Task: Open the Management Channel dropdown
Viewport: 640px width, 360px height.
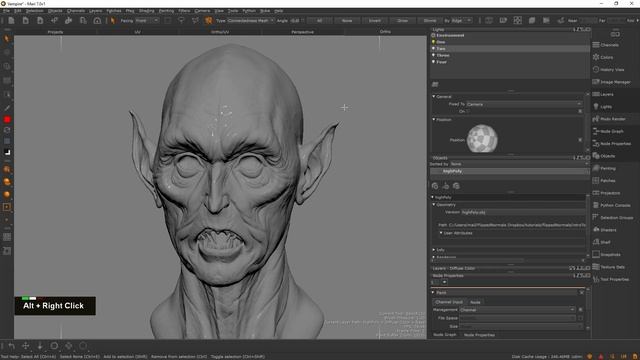Action: [517, 309]
